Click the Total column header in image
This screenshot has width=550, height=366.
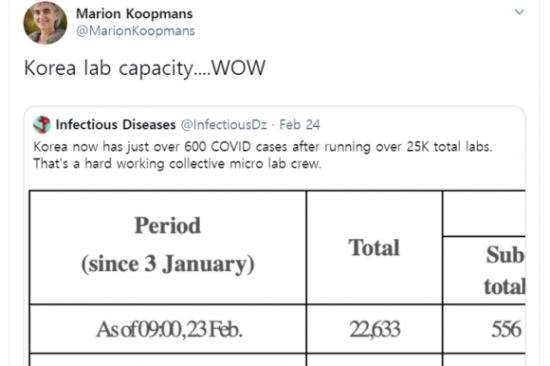click(x=374, y=247)
